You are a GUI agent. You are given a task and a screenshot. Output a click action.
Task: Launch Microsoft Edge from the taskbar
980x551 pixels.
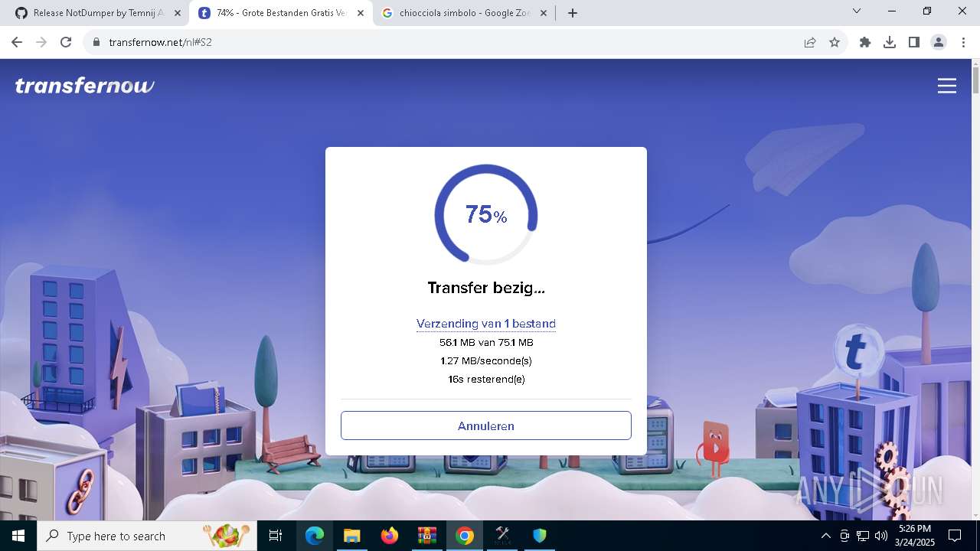pos(315,536)
